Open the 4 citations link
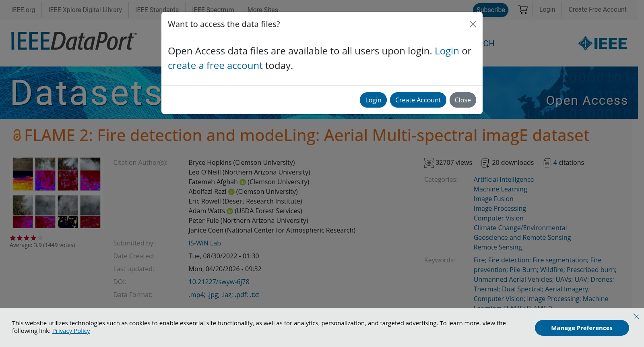This screenshot has height=347, width=644. tap(568, 163)
